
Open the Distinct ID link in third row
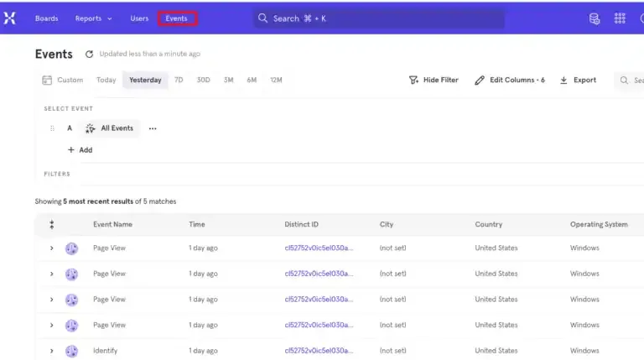(x=319, y=300)
